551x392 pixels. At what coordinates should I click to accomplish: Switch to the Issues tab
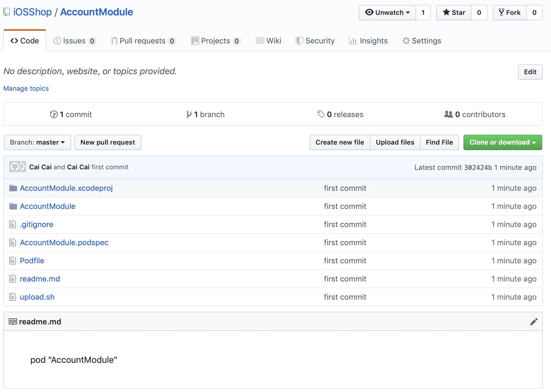pyautogui.click(x=74, y=41)
